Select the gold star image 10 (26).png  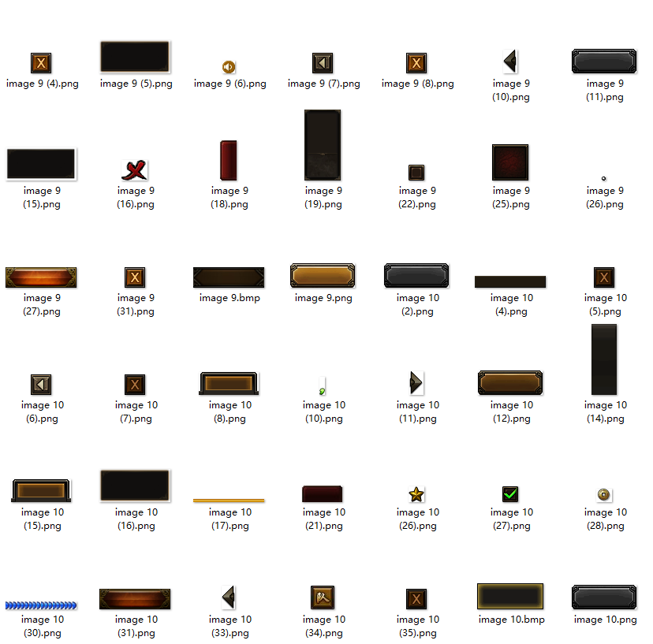(416, 494)
